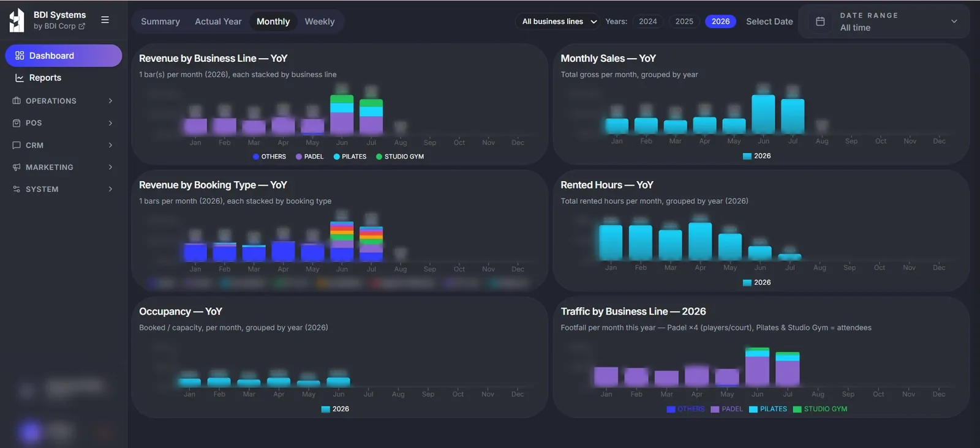Expand the OPERATIONS section chevron
This screenshot has width=980, height=448.
pos(110,101)
